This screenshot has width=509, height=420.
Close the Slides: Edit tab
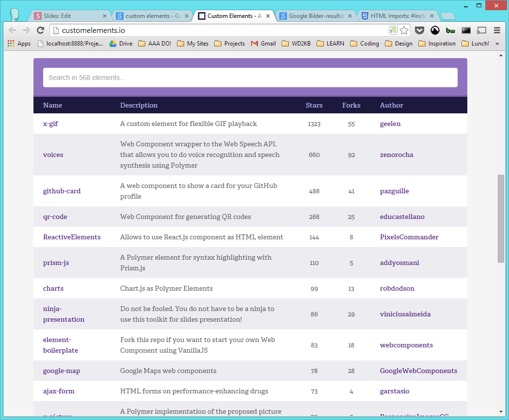click(x=105, y=16)
